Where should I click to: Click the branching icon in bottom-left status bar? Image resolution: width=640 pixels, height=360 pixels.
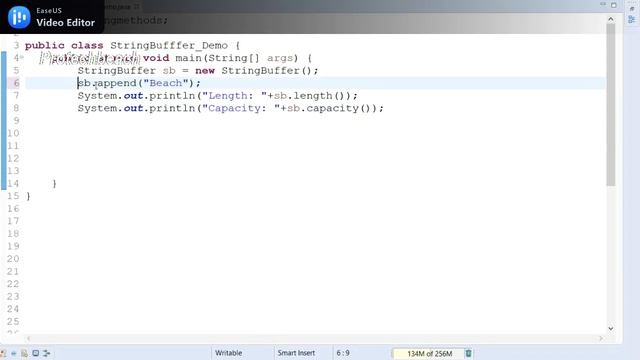(47, 353)
